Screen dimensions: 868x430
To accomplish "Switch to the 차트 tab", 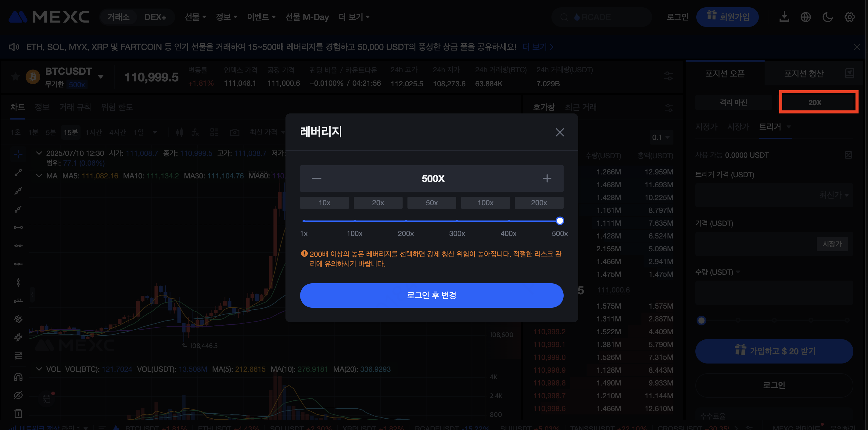I will (17, 107).
